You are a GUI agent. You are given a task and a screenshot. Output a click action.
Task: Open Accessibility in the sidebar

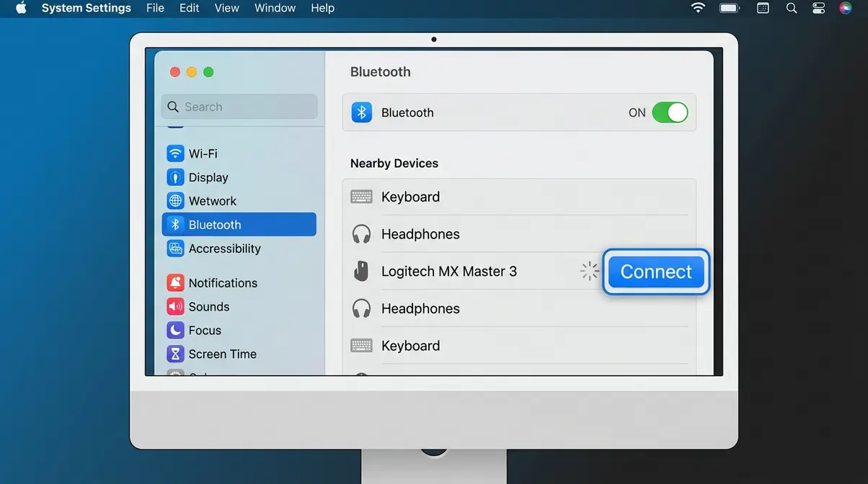239,248
